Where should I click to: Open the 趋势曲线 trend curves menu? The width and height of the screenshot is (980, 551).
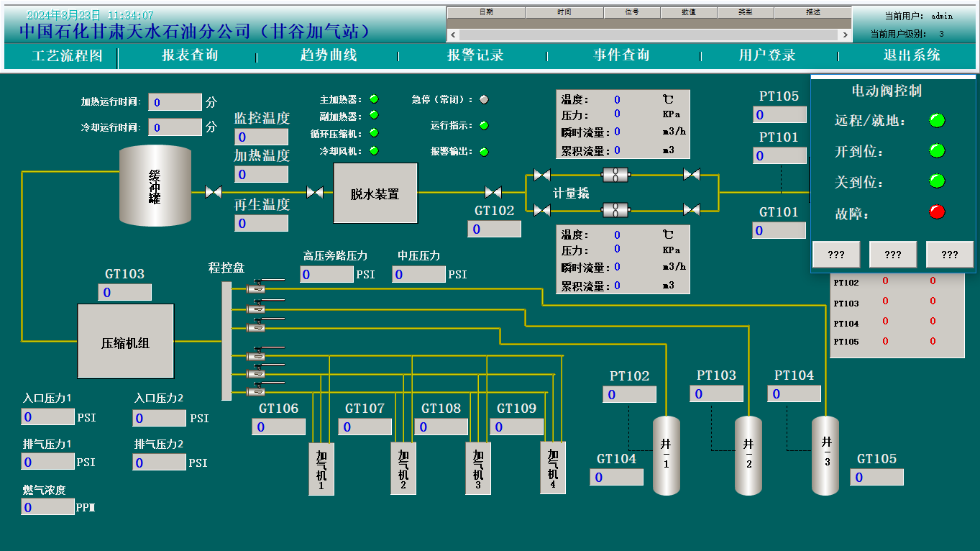[330, 55]
